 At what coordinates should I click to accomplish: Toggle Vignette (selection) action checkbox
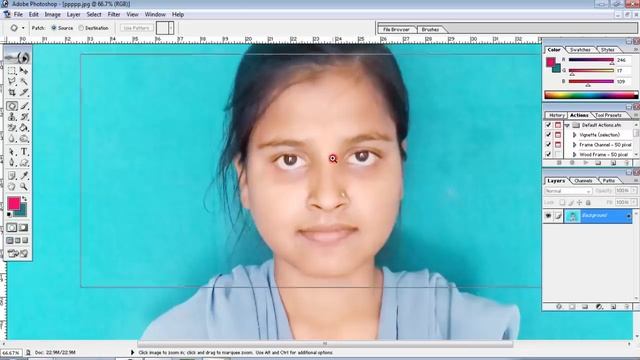point(548,135)
